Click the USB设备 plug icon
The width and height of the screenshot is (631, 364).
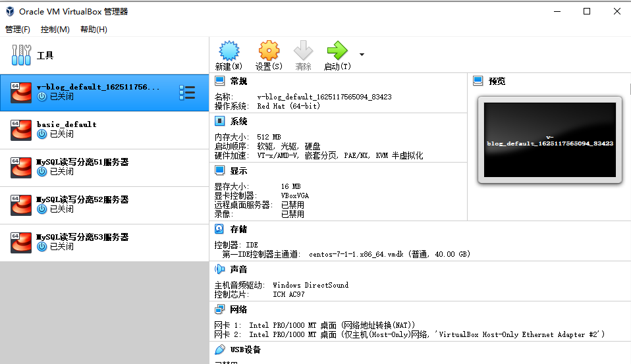tap(220, 350)
